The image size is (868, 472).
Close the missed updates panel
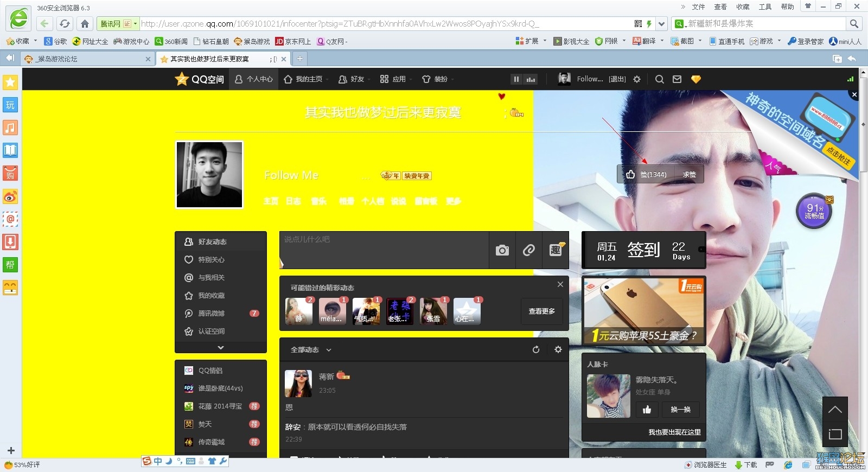pos(560,284)
